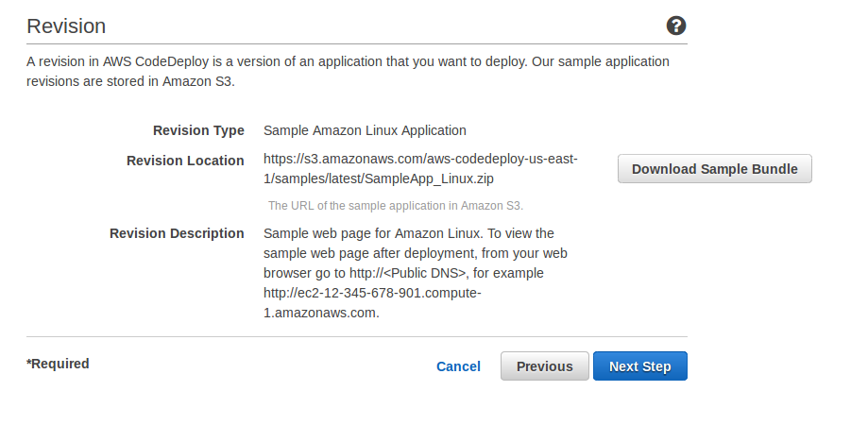This screenshot has height=425, width=868.
Task: Go back with the Previous button
Action: (x=545, y=366)
